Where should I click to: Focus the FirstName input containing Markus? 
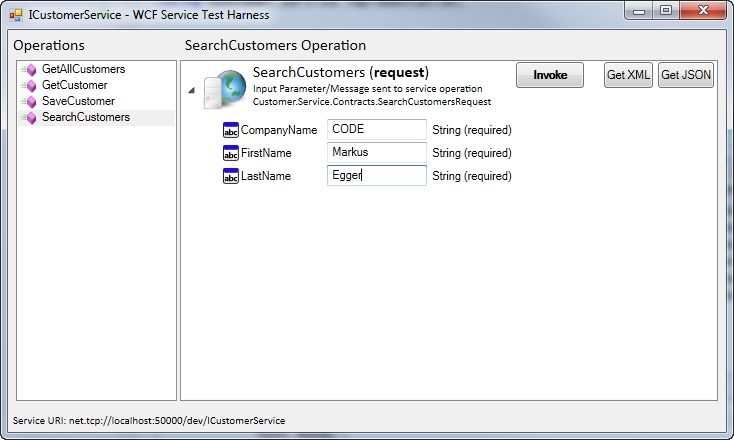pos(377,152)
